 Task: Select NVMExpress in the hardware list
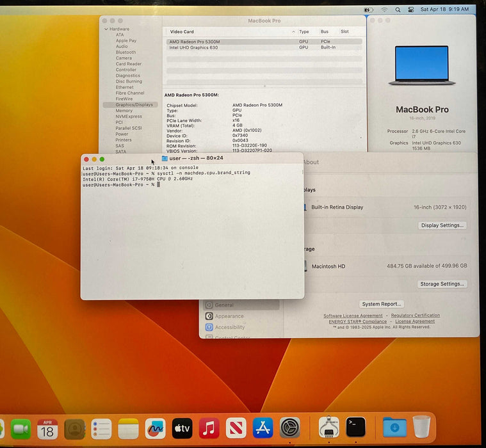click(129, 116)
